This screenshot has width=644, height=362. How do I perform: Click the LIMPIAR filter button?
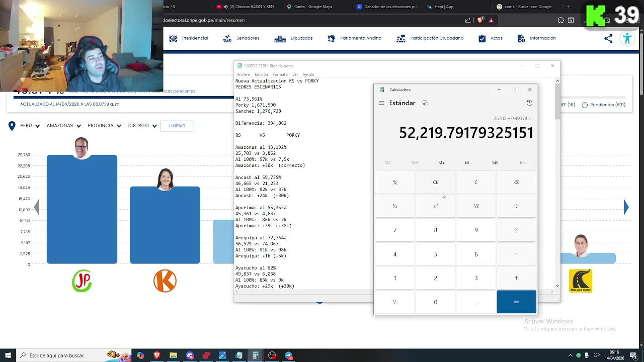(177, 126)
